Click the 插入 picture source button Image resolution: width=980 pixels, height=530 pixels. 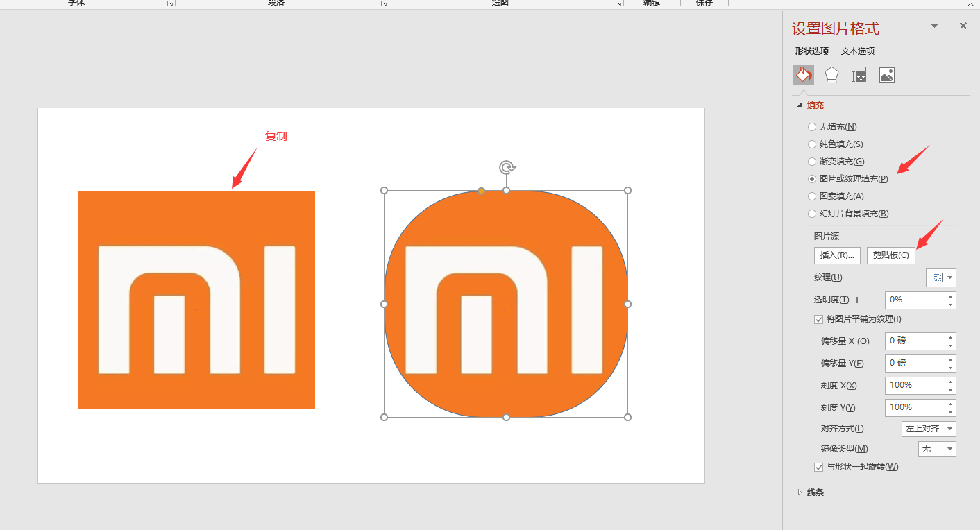837,255
